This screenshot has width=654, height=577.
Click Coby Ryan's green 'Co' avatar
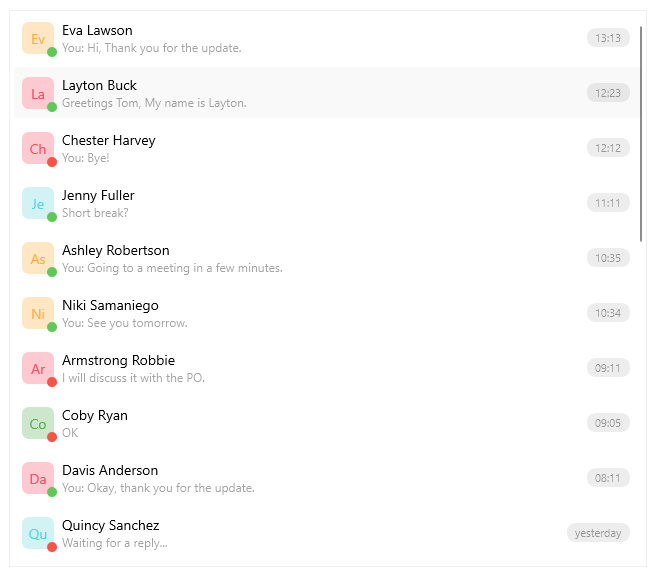point(37,423)
